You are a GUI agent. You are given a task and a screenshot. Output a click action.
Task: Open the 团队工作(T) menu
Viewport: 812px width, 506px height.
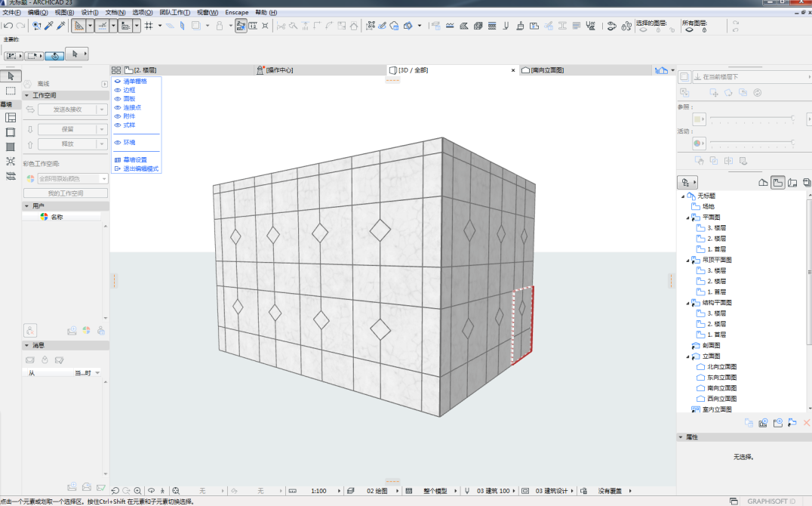[x=174, y=12]
